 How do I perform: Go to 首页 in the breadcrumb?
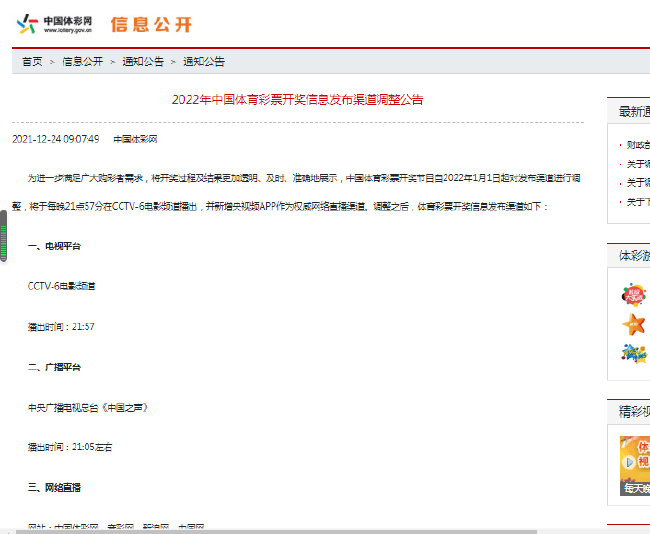click(33, 61)
